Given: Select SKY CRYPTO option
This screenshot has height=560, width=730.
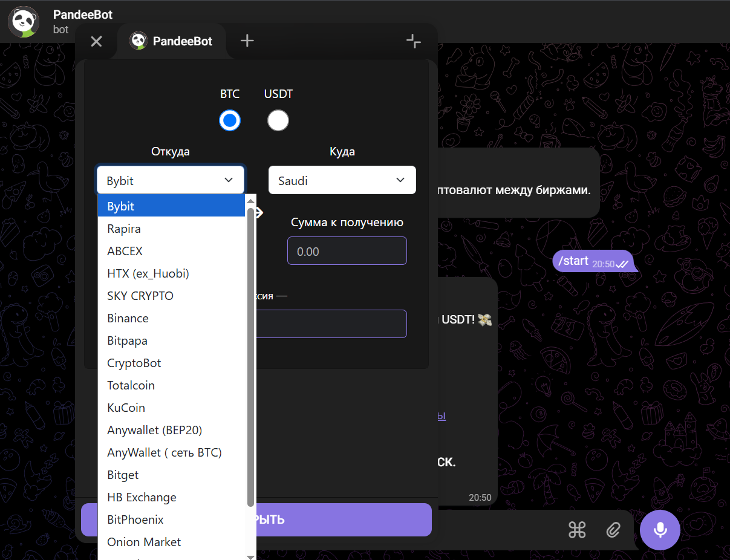Looking at the screenshot, I should point(171,296).
